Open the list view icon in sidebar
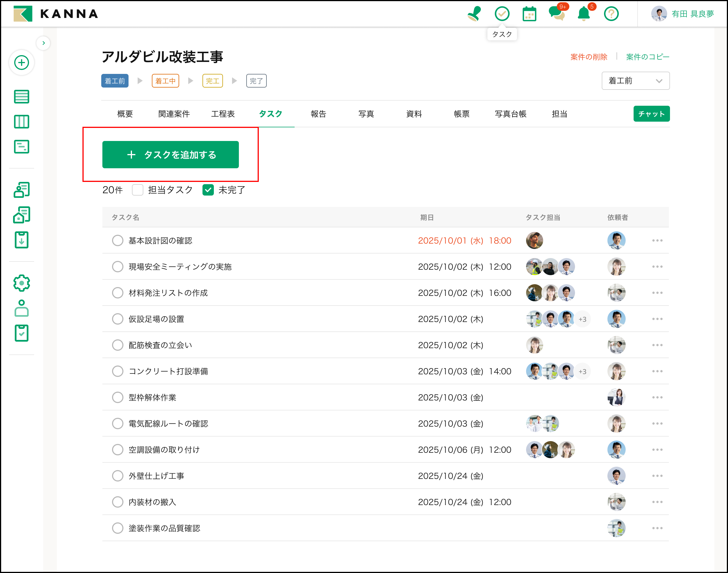The width and height of the screenshot is (728, 573). coord(22,97)
